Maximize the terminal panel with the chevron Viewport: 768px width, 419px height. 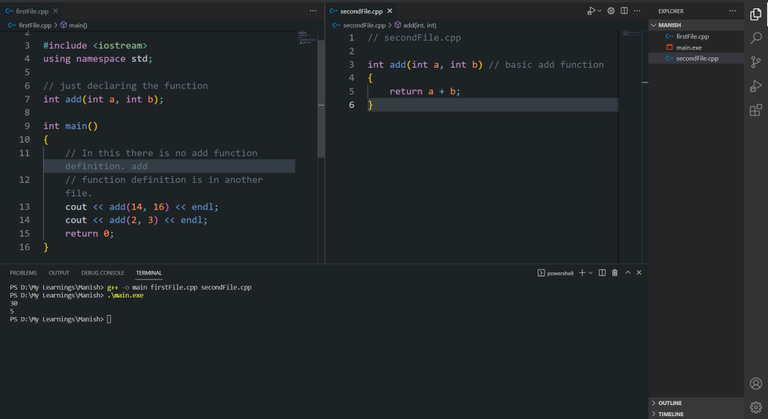click(x=628, y=273)
